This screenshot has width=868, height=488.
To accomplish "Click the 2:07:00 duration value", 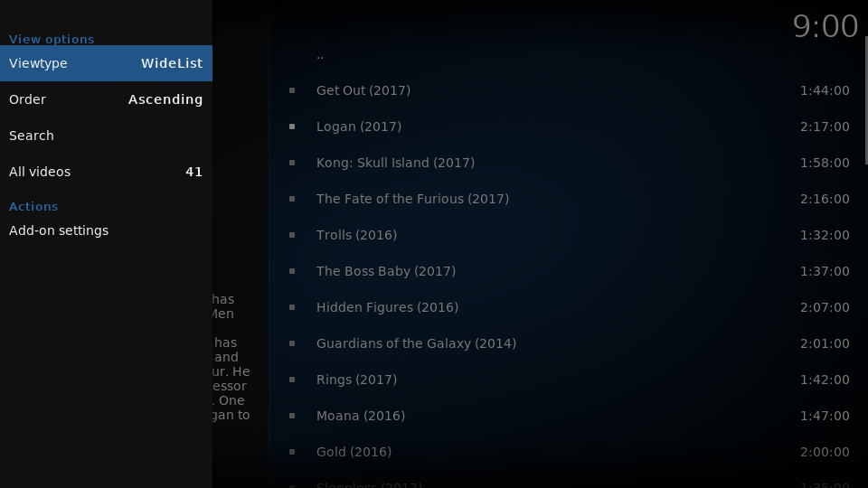I will [x=825, y=307].
